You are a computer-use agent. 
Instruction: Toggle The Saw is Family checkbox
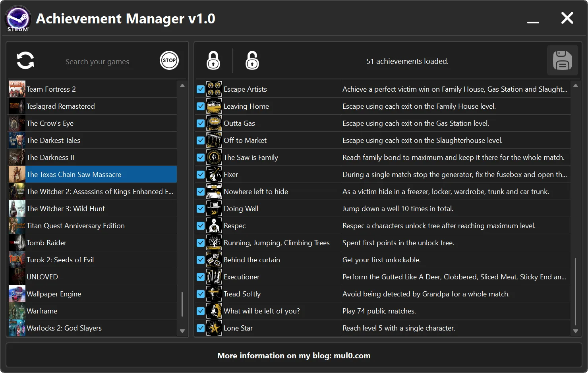coord(201,158)
